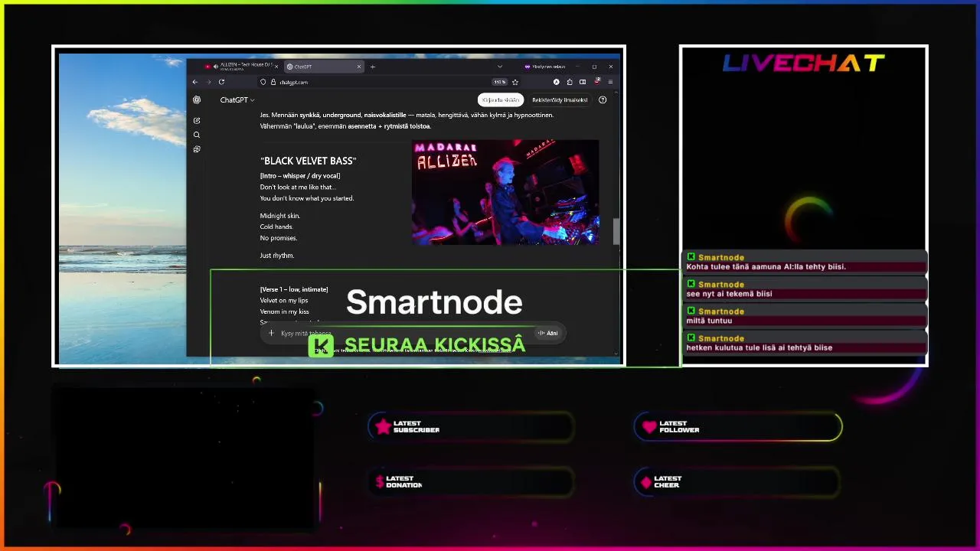
Task: Click chat message 'Kohta tulee tänä aamuna'
Action: pos(766,267)
